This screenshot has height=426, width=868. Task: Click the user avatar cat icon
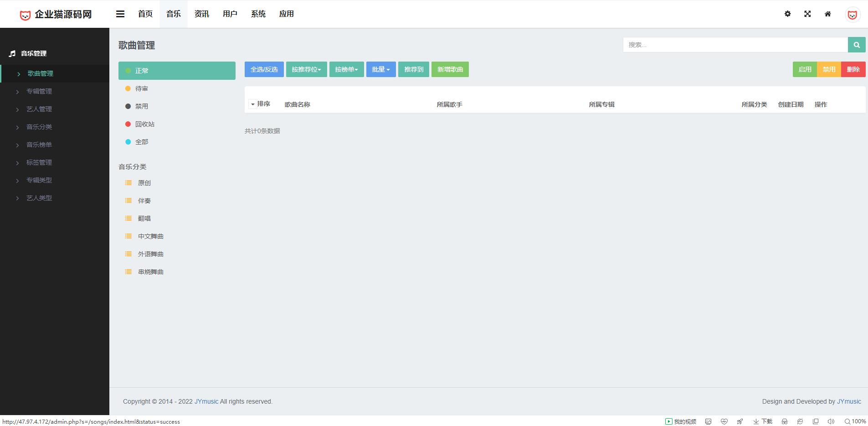[852, 15]
